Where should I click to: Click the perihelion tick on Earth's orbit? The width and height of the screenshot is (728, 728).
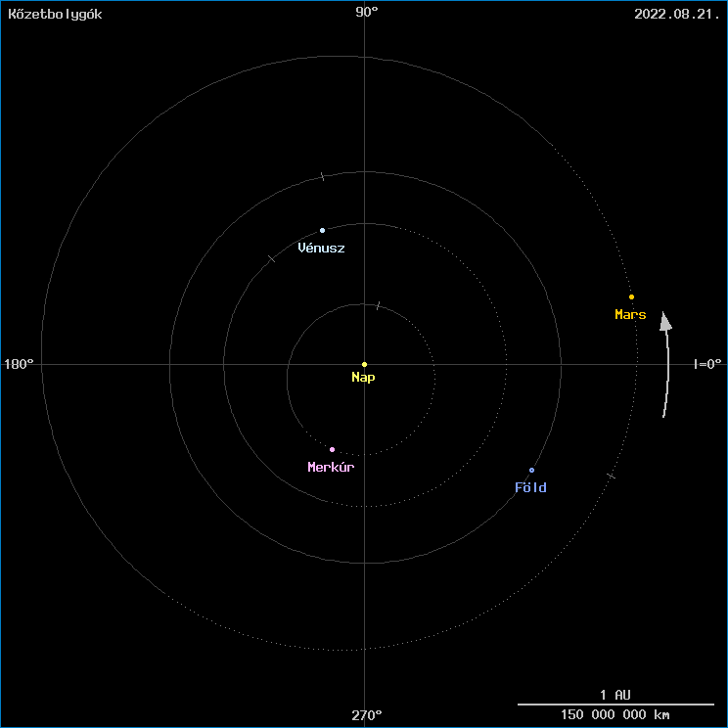[322, 176]
